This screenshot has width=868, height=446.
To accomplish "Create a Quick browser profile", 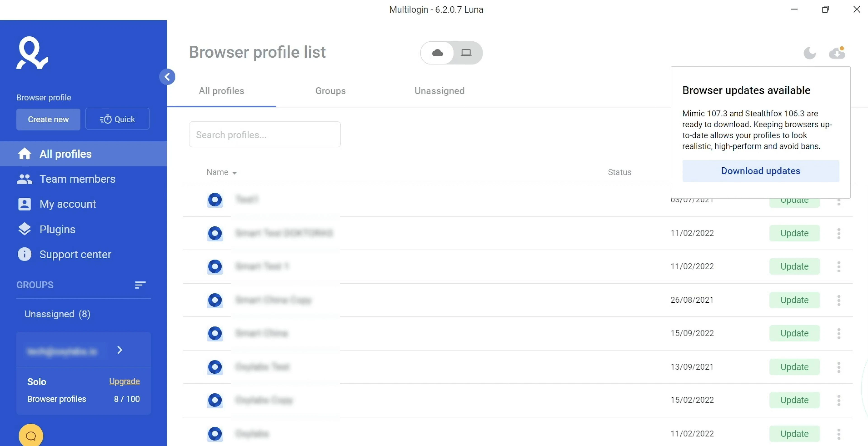I will (117, 119).
